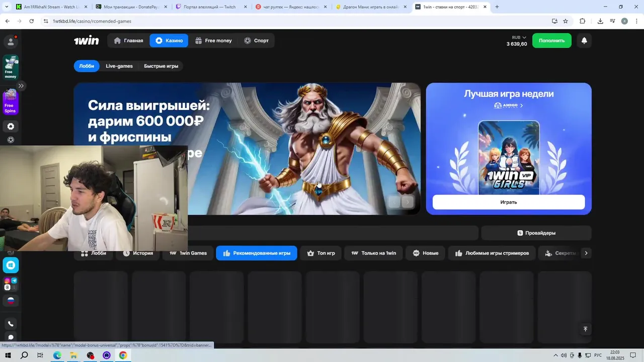The image size is (644, 362).
Task: Click the Windows app download sidebar icon
Action: click(x=11, y=265)
